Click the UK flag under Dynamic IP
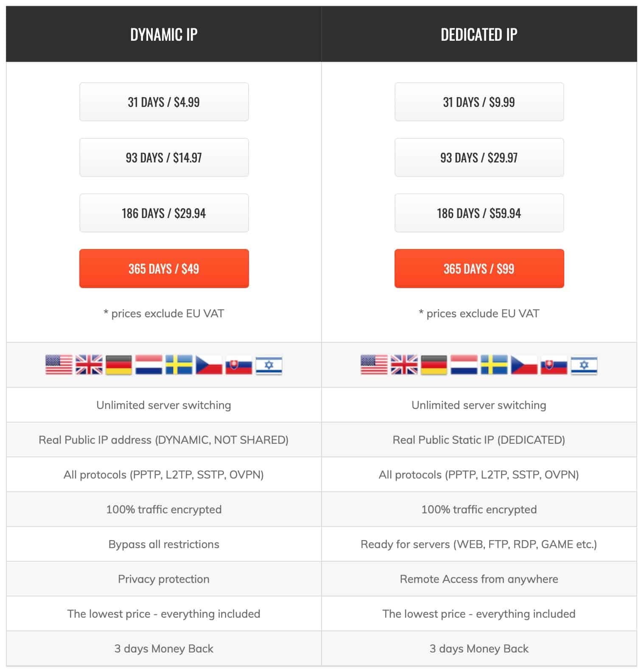Image resolution: width=644 pixels, height=672 pixels. click(x=89, y=365)
